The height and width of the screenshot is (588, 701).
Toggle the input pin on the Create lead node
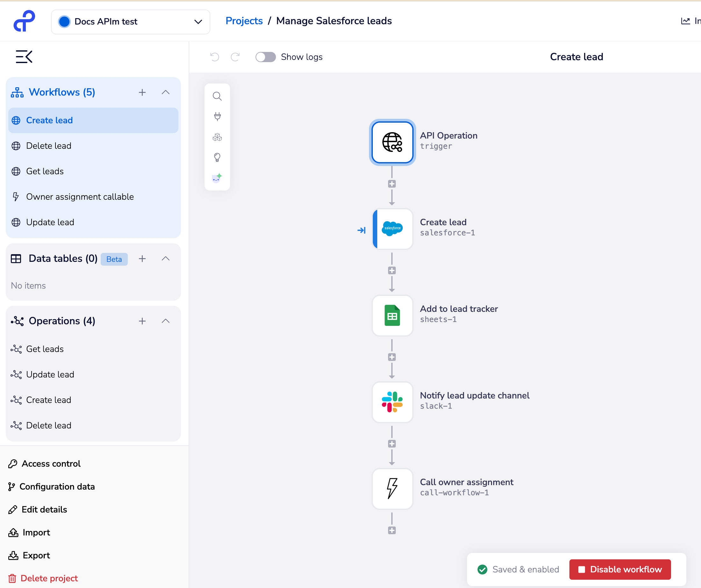pyautogui.click(x=362, y=230)
